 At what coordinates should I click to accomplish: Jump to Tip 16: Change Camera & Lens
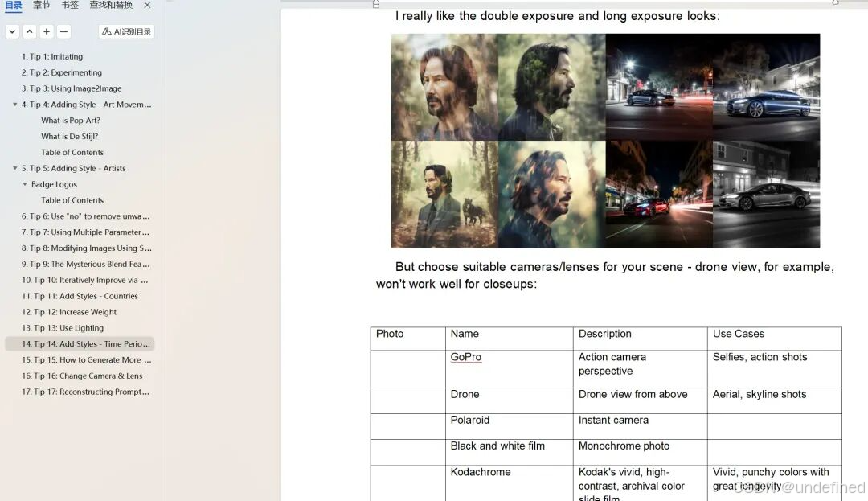(82, 376)
